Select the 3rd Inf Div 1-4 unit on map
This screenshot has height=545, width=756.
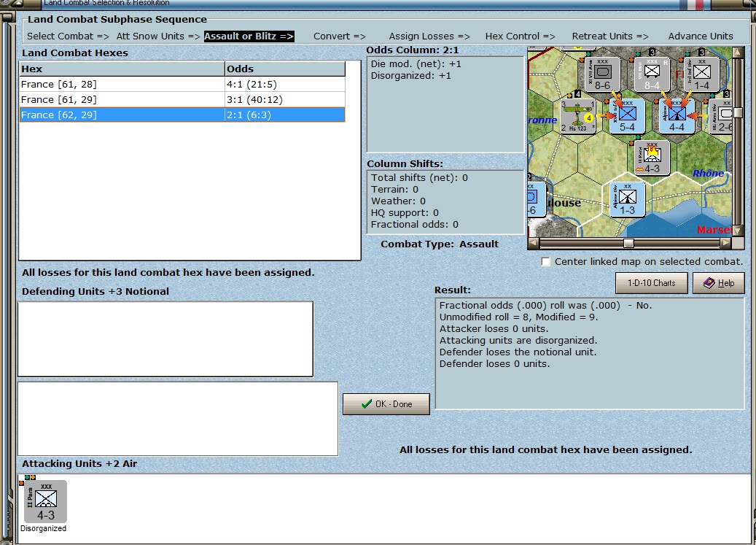[701, 74]
